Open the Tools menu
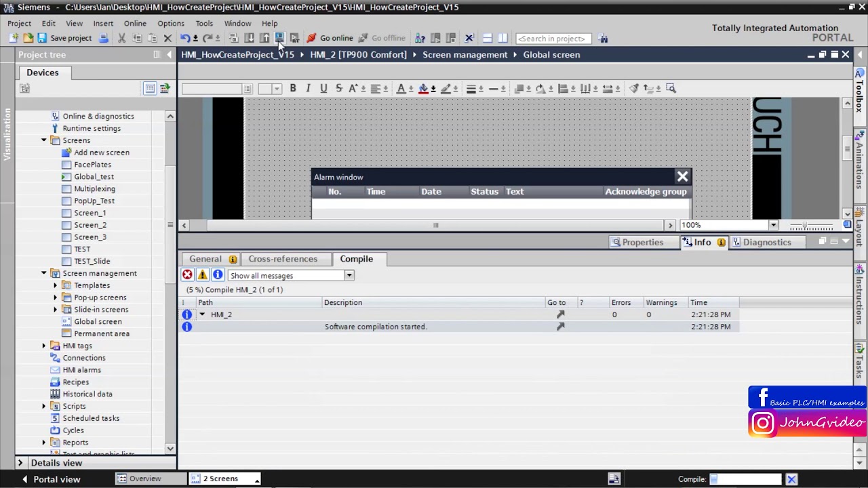This screenshot has height=488, width=868. coord(204,23)
